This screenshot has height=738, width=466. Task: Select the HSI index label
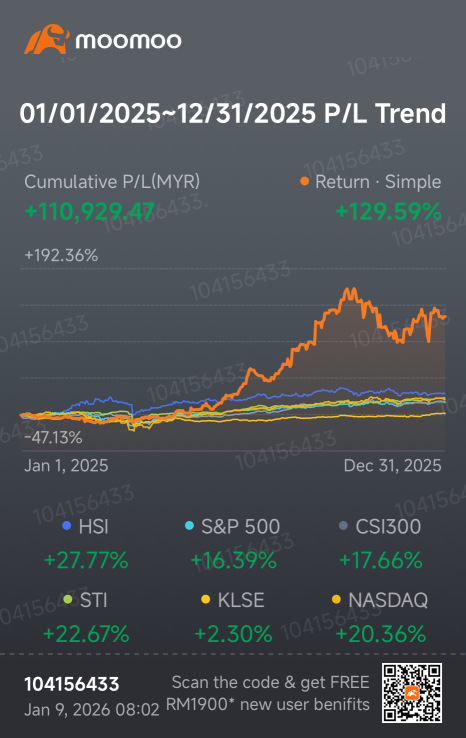93,527
